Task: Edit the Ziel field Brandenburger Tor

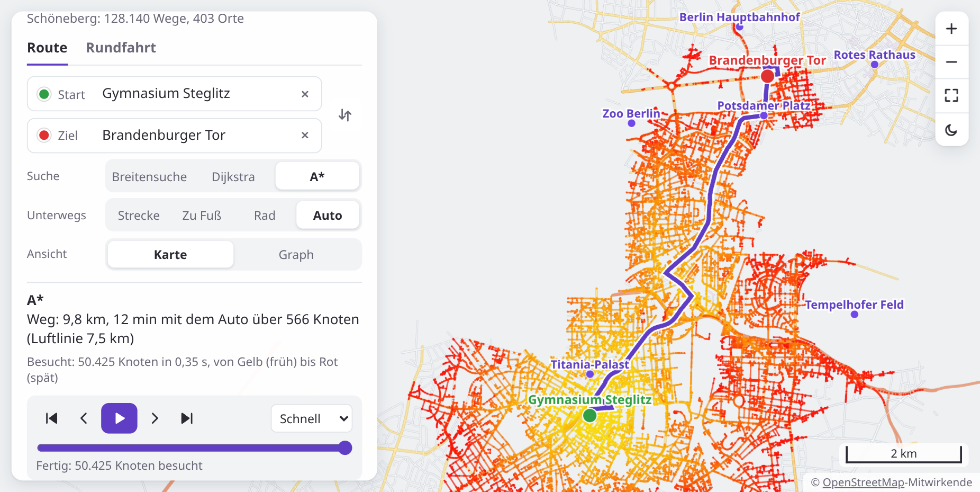Action: [x=175, y=135]
